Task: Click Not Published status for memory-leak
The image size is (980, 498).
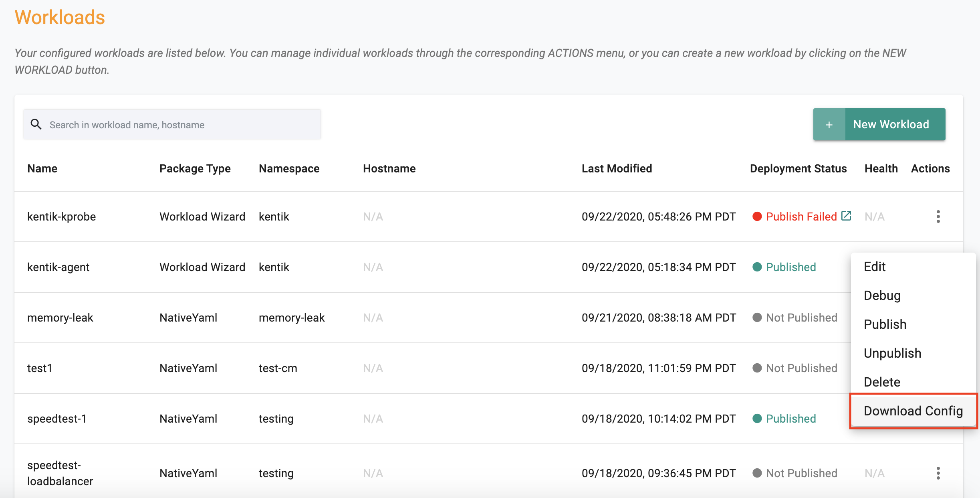Action: [x=802, y=318]
